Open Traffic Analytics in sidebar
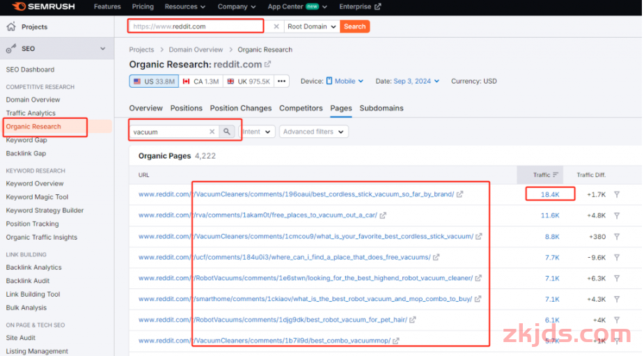Viewport: 644px width, 356px height. tap(31, 113)
